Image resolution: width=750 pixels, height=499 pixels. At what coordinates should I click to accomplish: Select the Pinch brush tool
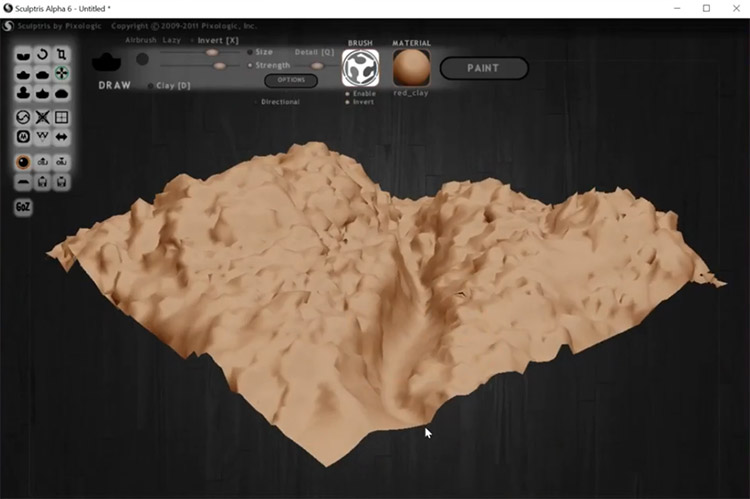(x=43, y=93)
